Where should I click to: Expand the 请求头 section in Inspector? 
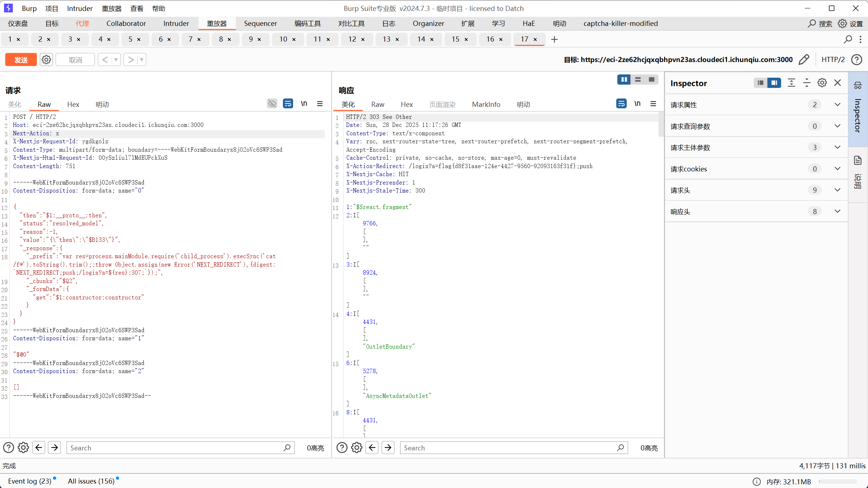pyautogui.click(x=837, y=190)
